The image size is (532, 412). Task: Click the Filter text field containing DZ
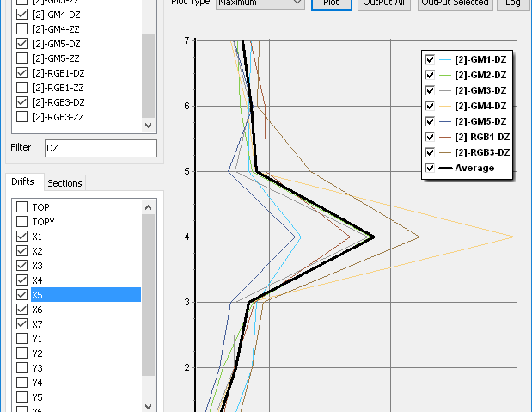coord(101,148)
